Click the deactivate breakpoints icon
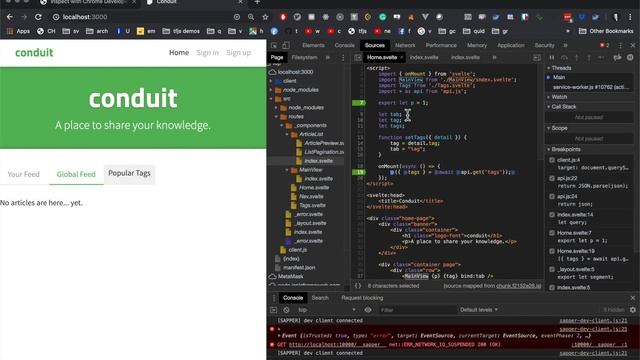 [617, 58]
